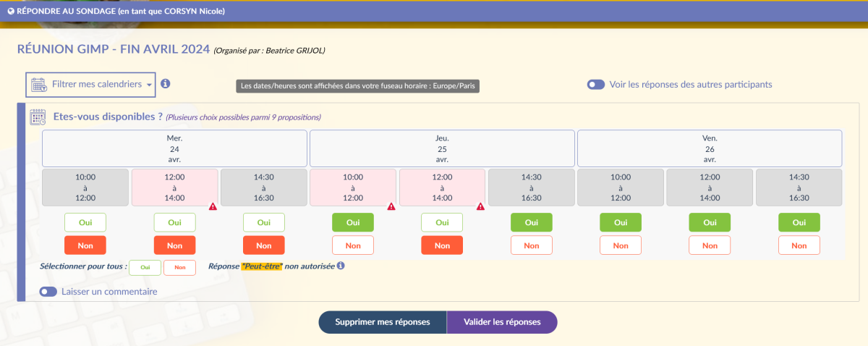868x346 pixels.
Task: Click the calendar filter icon in dropdown
Action: click(x=39, y=85)
